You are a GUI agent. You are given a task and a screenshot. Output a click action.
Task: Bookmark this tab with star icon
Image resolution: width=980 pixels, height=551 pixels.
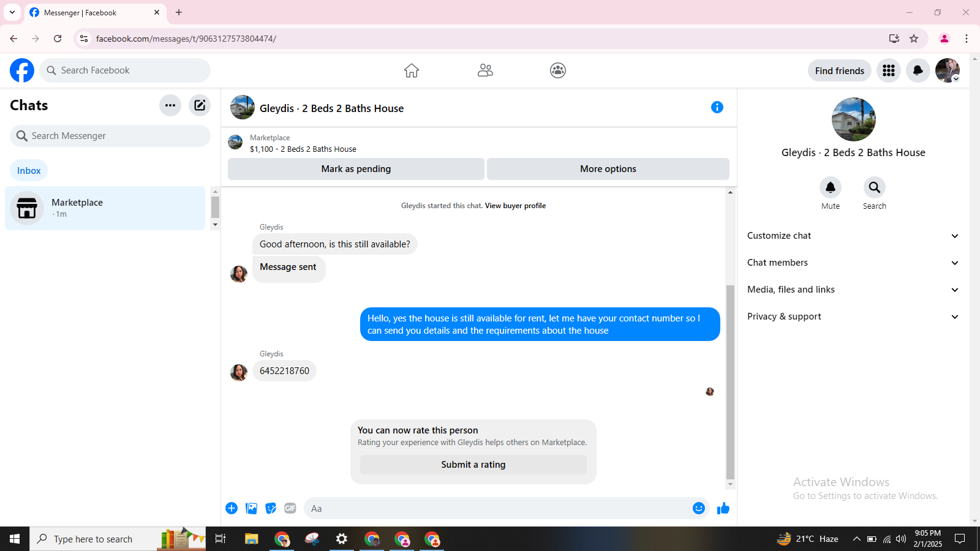pos(914,39)
